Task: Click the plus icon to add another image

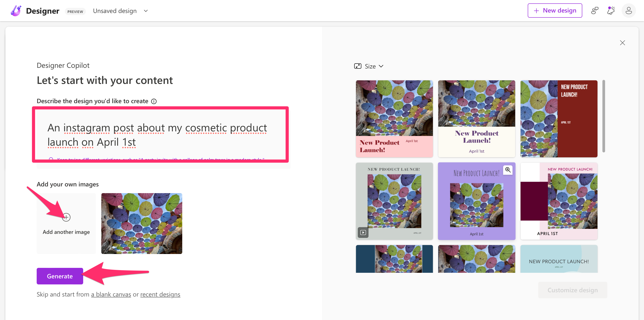Action: tap(66, 217)
